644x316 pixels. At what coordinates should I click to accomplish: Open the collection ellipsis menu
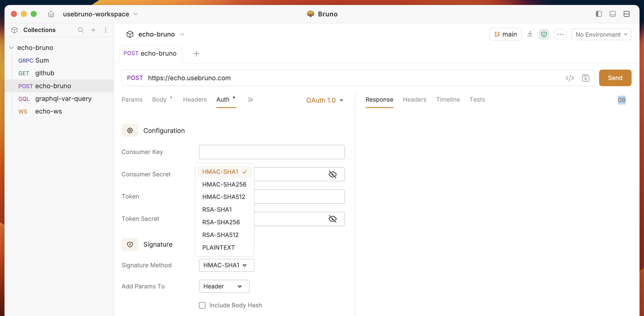560,34
